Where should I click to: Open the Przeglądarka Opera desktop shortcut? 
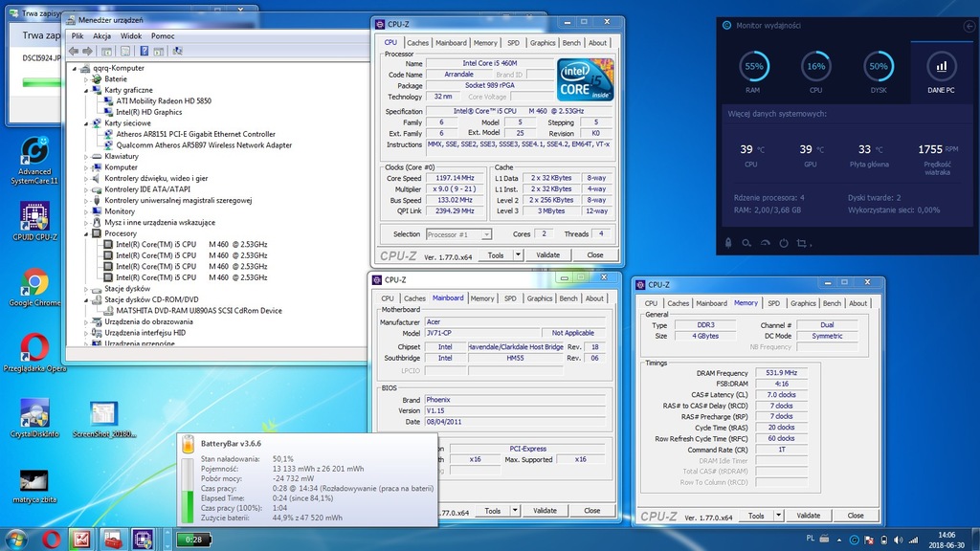[34, 353]
